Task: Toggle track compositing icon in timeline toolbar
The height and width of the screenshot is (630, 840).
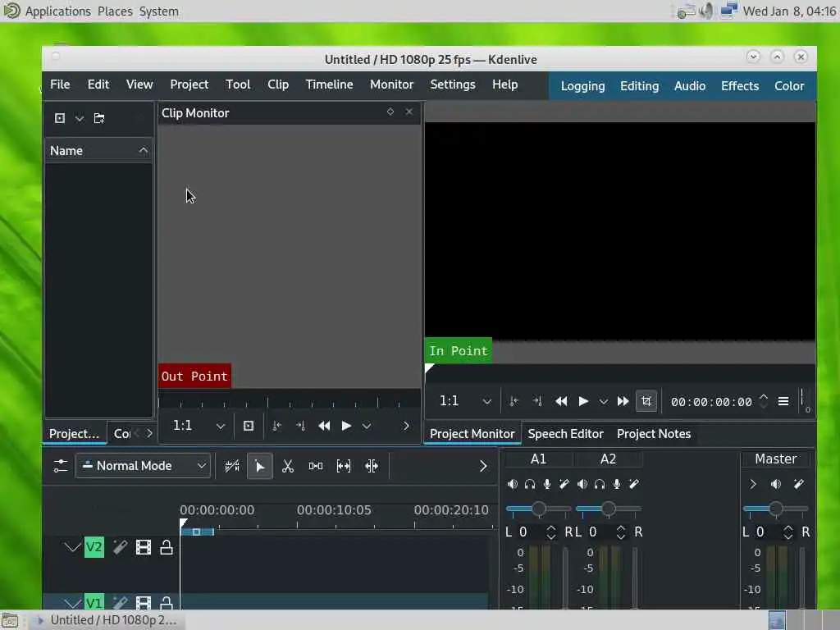Action: click(232, 466)
